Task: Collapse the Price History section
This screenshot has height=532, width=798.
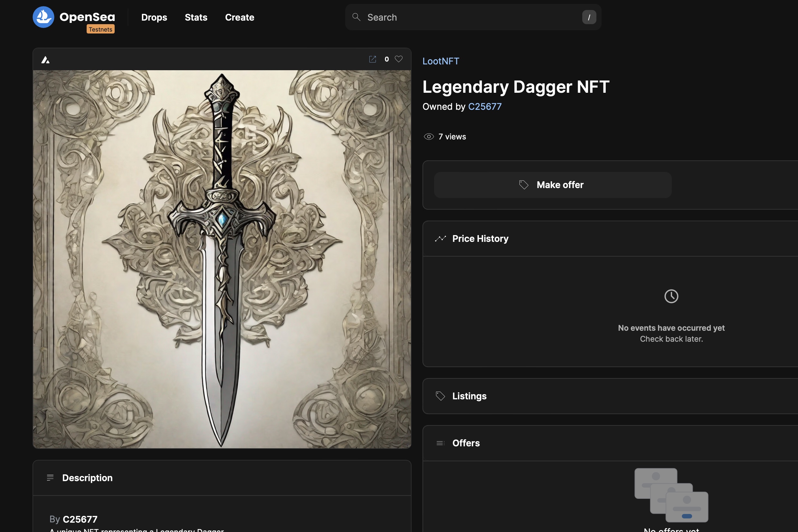Action: (480, 239)
